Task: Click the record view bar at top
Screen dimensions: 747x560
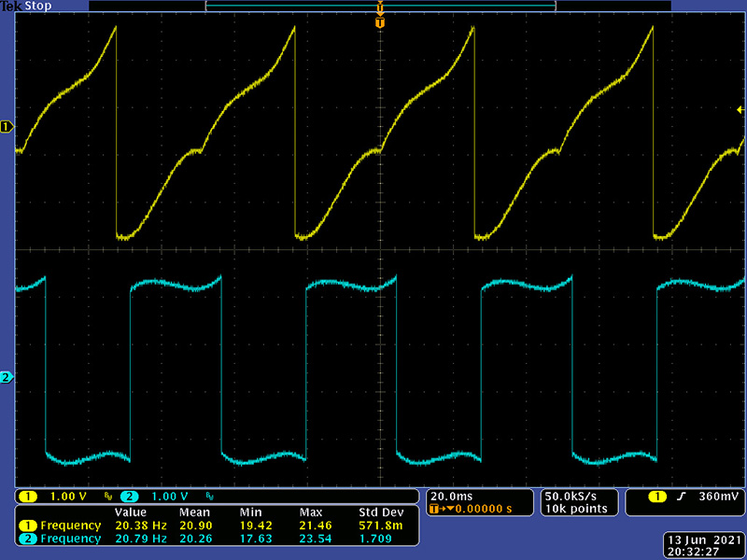Action: [x=380, y=6]
